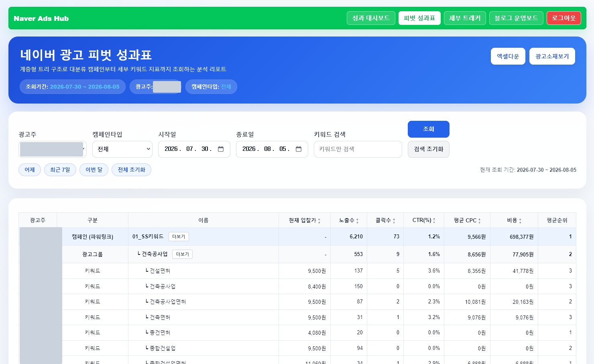Click the Naver Ads Hub logo text

pyautogui.click(x=41, y=18)
